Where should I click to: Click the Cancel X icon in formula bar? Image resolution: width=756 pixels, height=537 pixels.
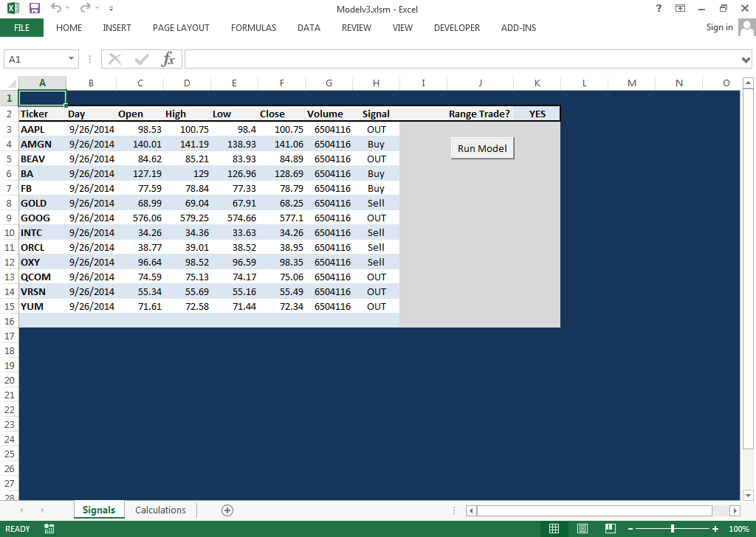(x=114, y=59)
